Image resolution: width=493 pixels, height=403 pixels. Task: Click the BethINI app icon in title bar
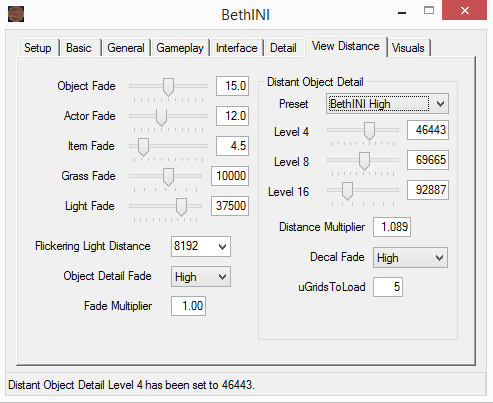coord(16,14)
